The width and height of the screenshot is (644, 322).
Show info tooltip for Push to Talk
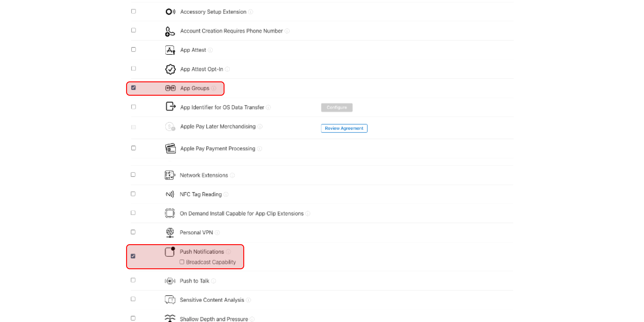point(214,281)
